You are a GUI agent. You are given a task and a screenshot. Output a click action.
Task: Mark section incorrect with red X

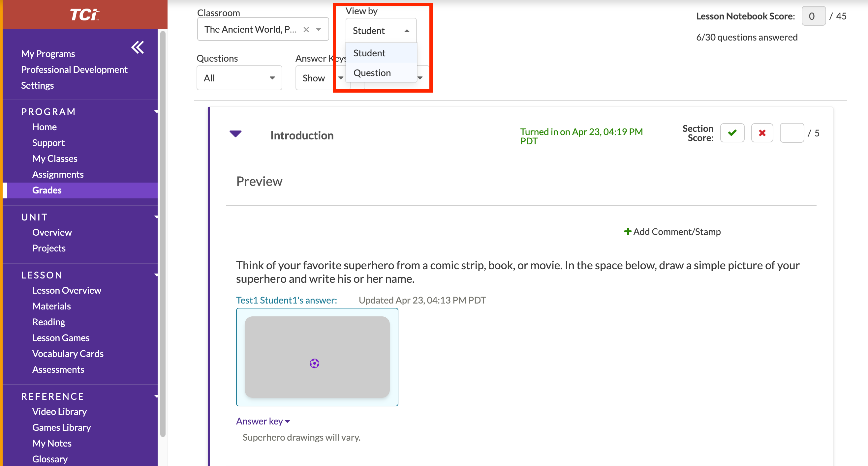click(x=762, y=133)
